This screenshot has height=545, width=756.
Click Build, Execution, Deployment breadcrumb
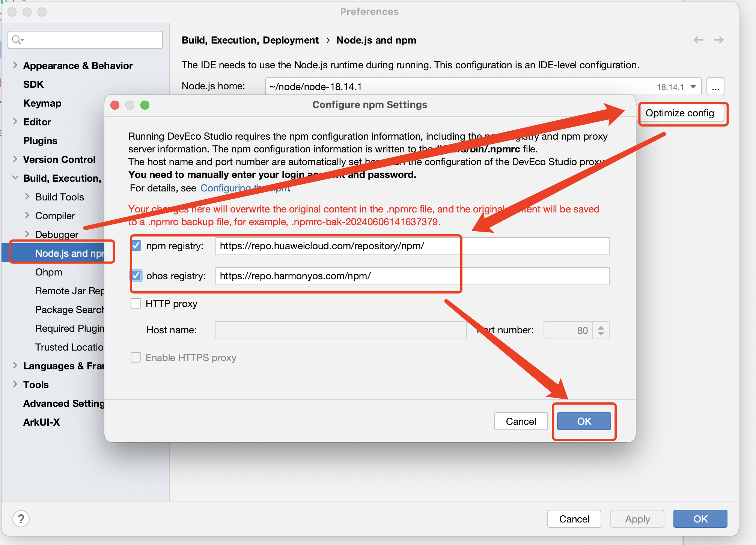[250, 40]
